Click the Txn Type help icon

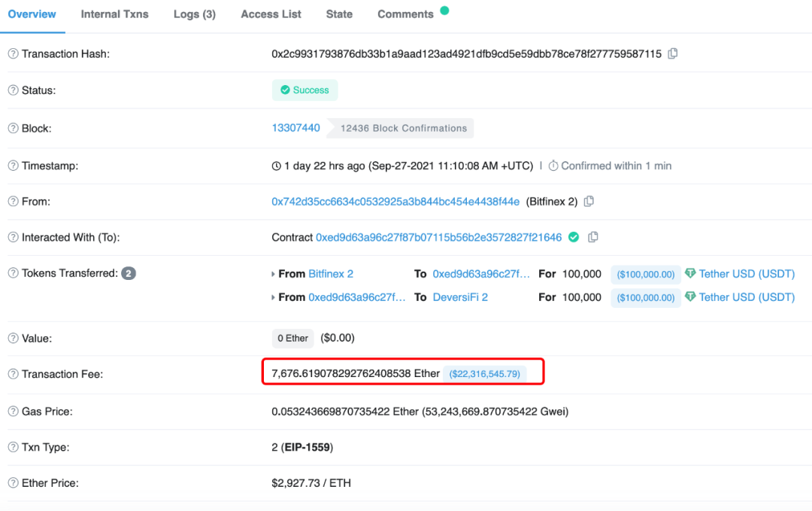pyautogui.click(x=13, y=447)
